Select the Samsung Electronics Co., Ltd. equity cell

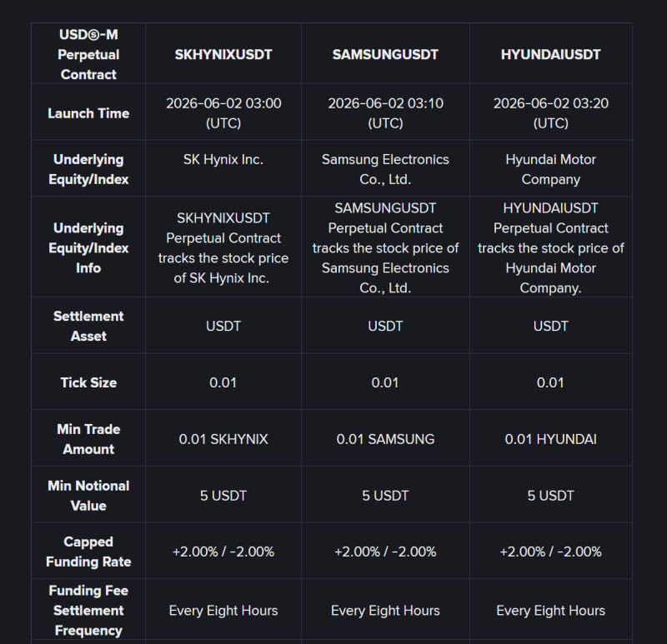[x=385, y=169]
